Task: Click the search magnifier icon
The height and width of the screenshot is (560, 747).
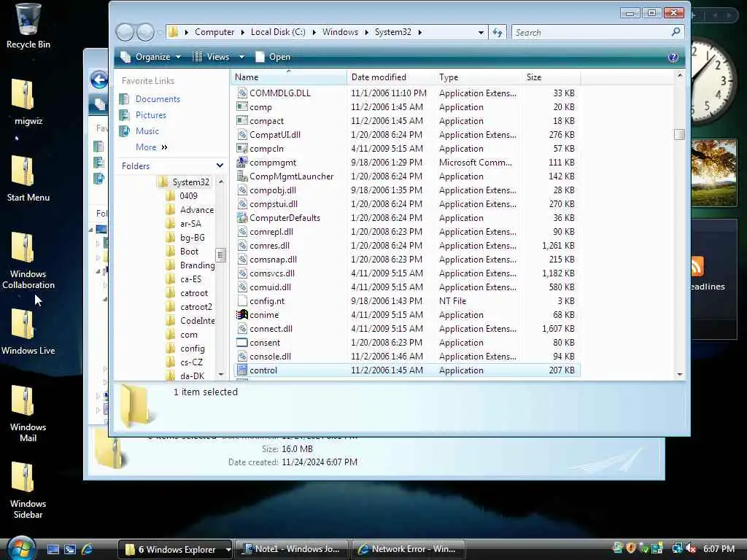Action: click(x=676, y=32)
